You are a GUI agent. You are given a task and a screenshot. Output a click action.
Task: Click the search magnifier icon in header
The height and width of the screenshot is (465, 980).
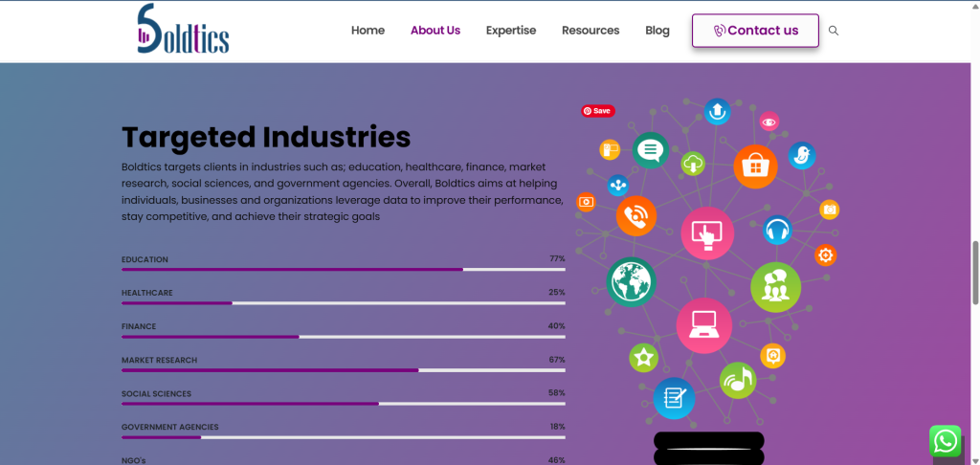tap(834, 31)
